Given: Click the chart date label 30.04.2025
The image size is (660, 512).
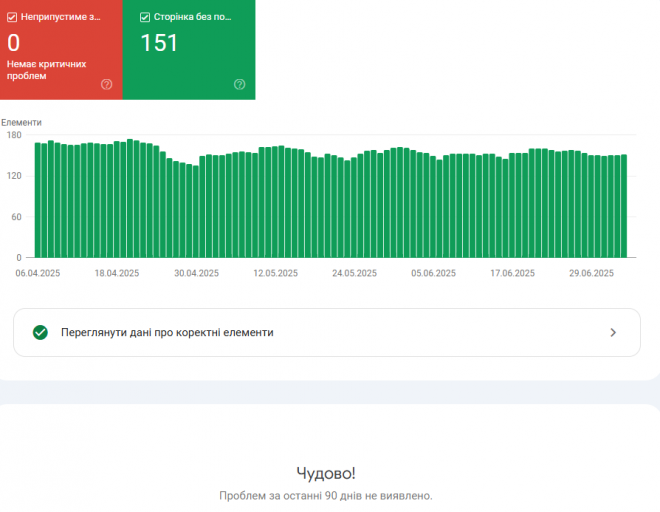Looking at the screenshot, I should 197,273.
